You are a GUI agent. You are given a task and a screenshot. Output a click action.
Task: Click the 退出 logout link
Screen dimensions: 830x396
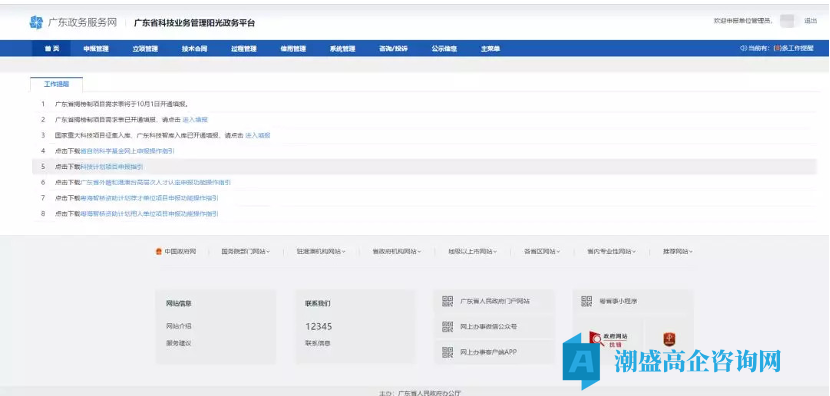click(810, 21)
